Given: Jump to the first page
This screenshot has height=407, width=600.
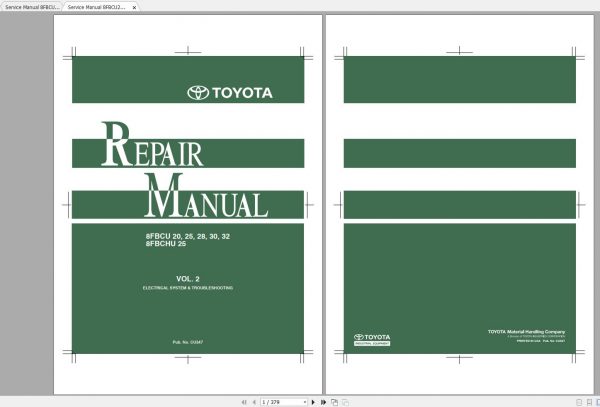Looking at the screenshot, I should coord(244,402).
